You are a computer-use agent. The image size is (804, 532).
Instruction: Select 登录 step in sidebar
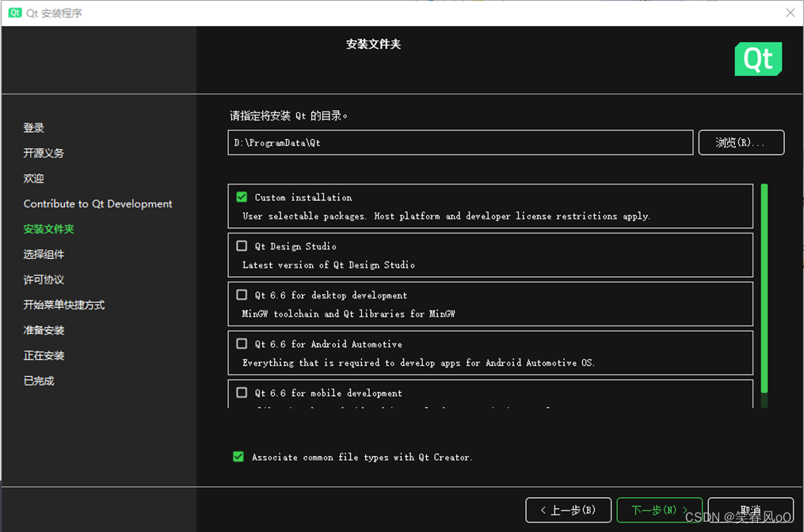pyautogui.click(x=34, y=127)
